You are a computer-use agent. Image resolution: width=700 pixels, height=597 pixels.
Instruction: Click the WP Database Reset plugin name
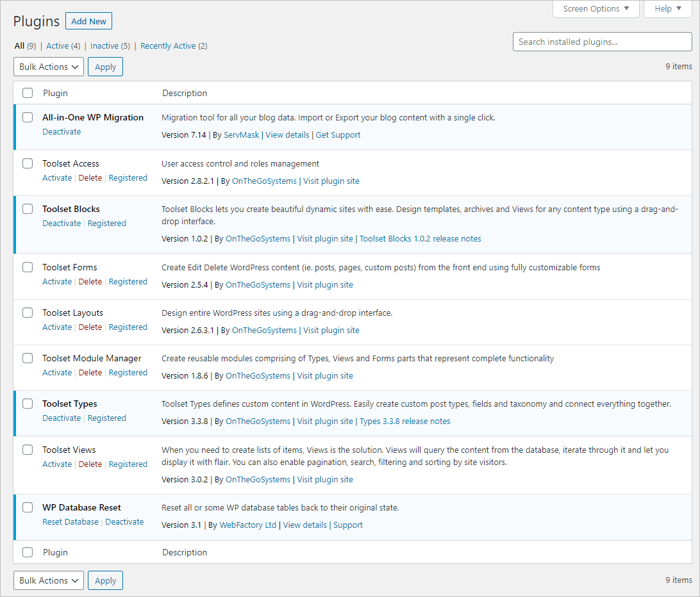[x=81, y=507]
